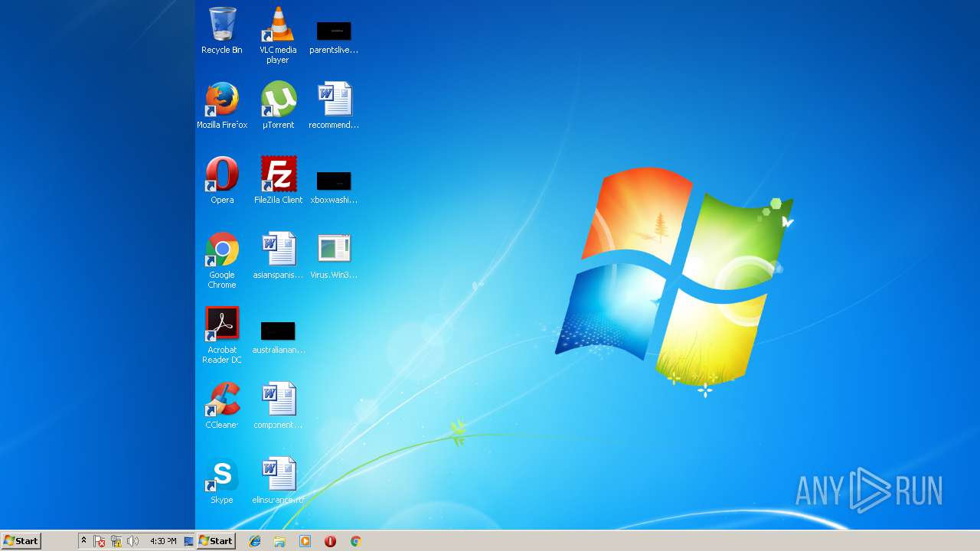Launch Internet Explorer from taskbar
980x551 pixels.
255,541
